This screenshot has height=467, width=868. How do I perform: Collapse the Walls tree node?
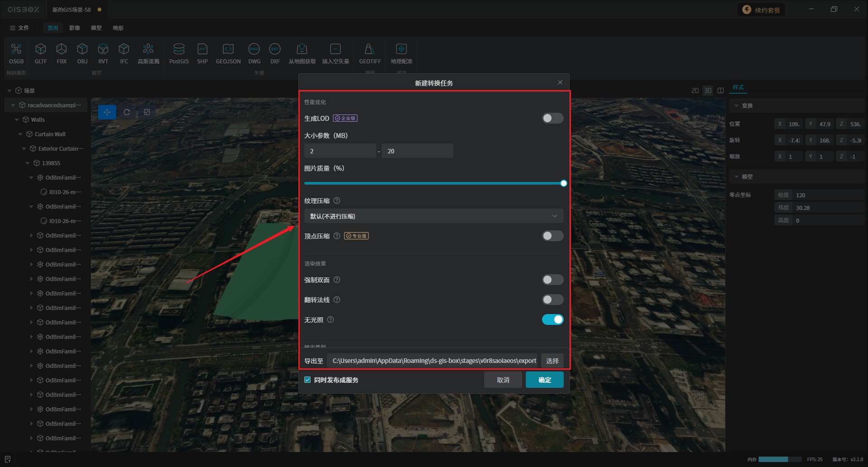tap(17, 120)
